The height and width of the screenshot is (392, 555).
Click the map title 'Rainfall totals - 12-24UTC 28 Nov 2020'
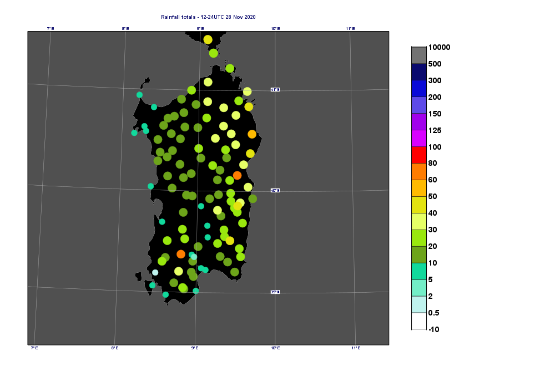coord(208,17)
